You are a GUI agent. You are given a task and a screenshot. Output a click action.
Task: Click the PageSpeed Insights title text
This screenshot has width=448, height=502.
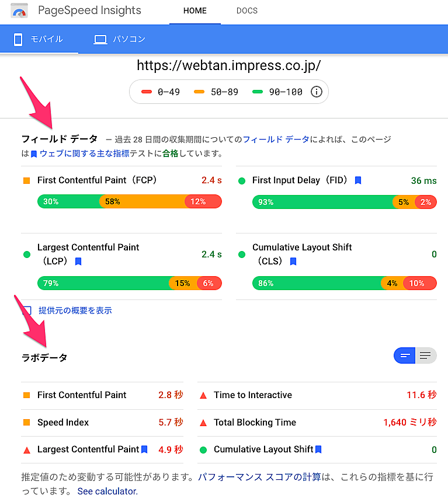point(89,11)
